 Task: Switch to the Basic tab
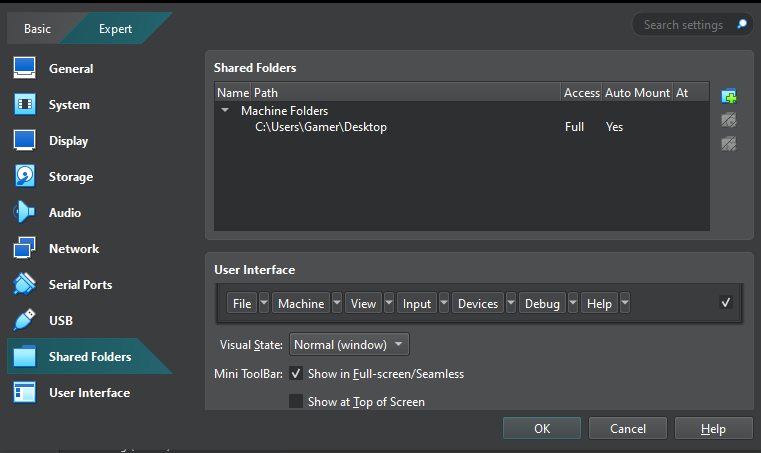tap(38, 29)
